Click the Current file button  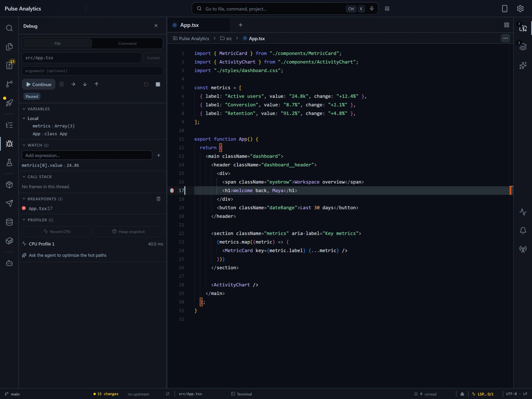pyautogui.click(x=153, y=58)
